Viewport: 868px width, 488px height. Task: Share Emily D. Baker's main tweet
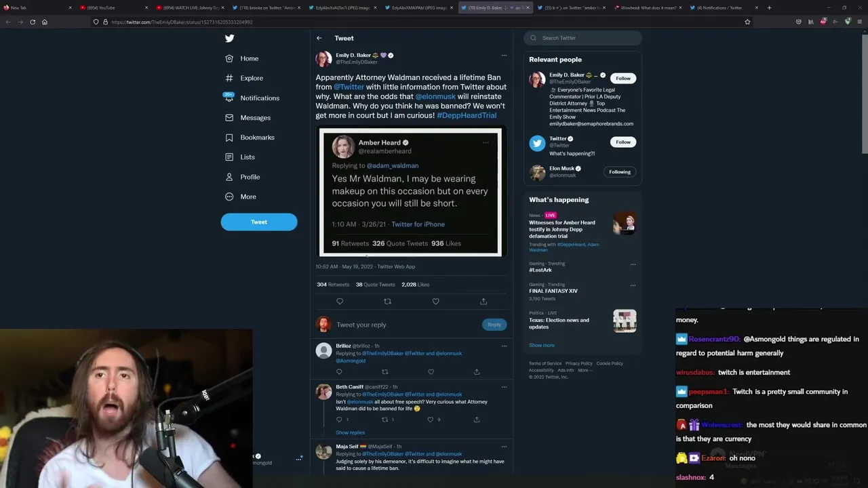tap(484, 301)
